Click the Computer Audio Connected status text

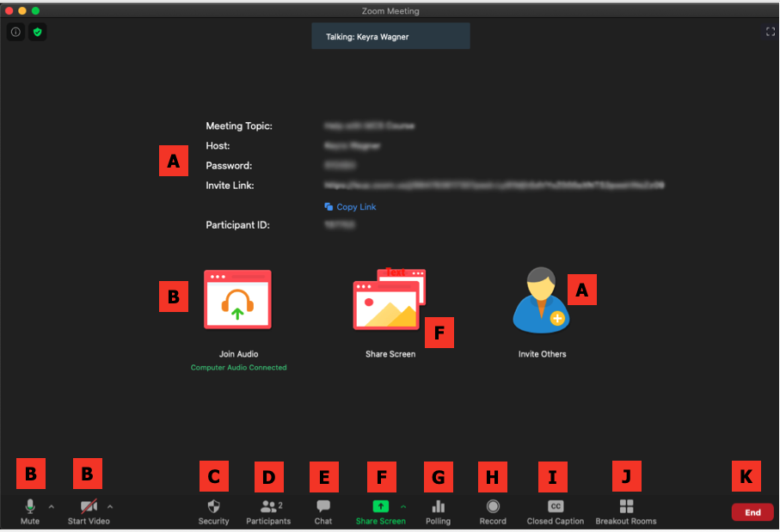[x=239, y=368]
